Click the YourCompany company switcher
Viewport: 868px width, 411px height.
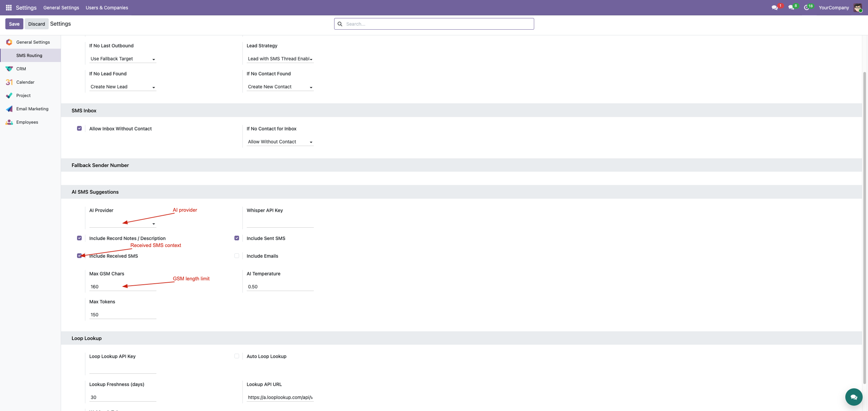click(x=834, y=8)
